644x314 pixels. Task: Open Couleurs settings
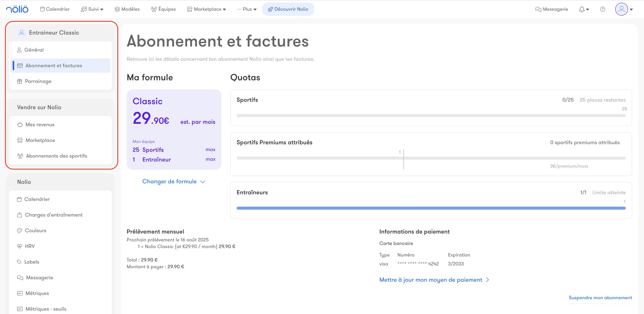(60, 231)
